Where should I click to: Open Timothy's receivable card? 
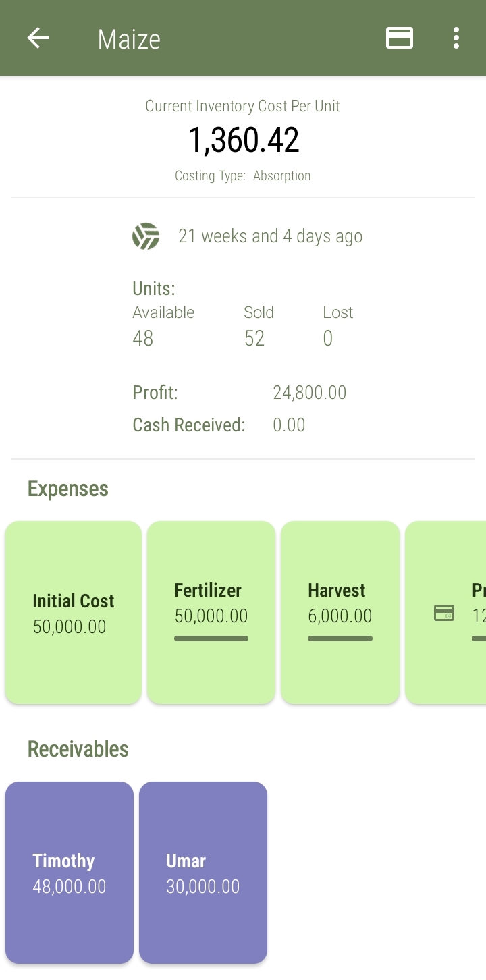pos(70,872)
